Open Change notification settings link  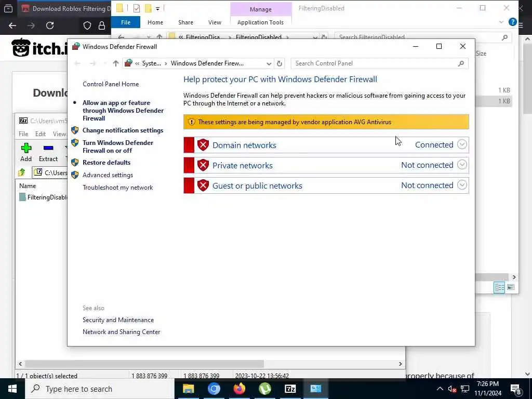pyautogui.click(x=123, y=130)
